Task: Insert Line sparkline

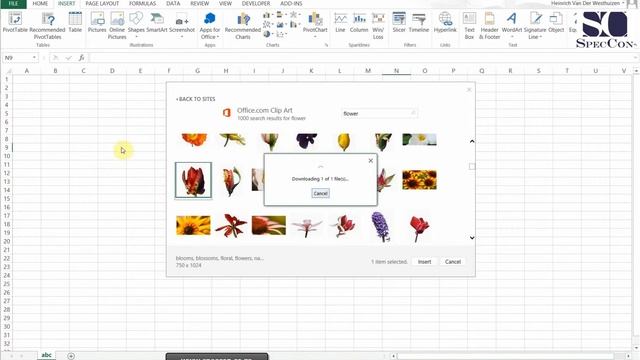Action: pyautogui.click(x=340, y=22)
